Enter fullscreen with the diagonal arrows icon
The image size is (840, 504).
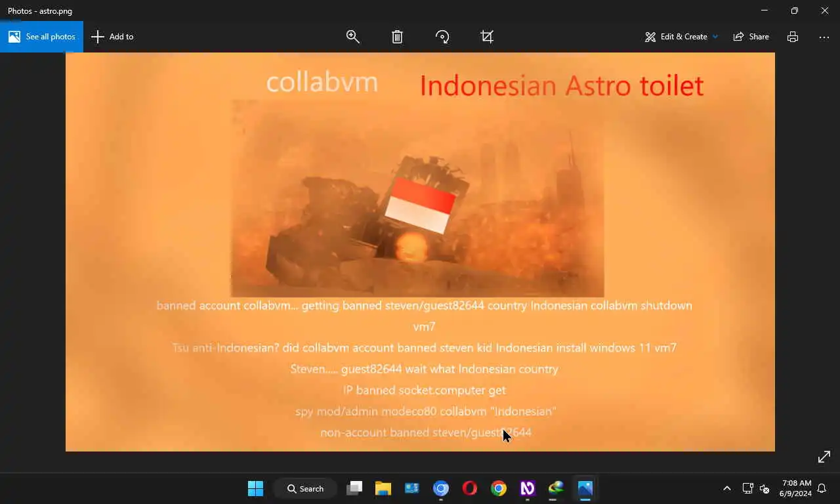tap(824, 457)
